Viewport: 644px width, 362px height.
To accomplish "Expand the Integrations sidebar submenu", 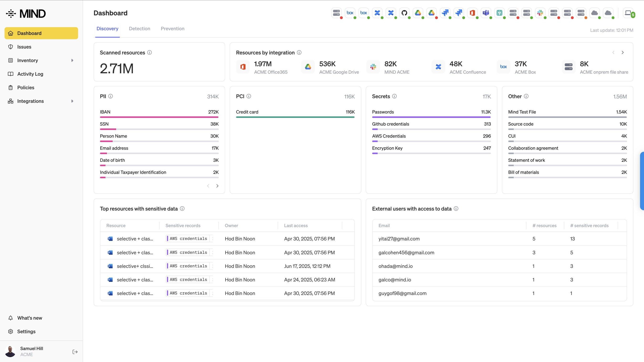I will point(72,101).
